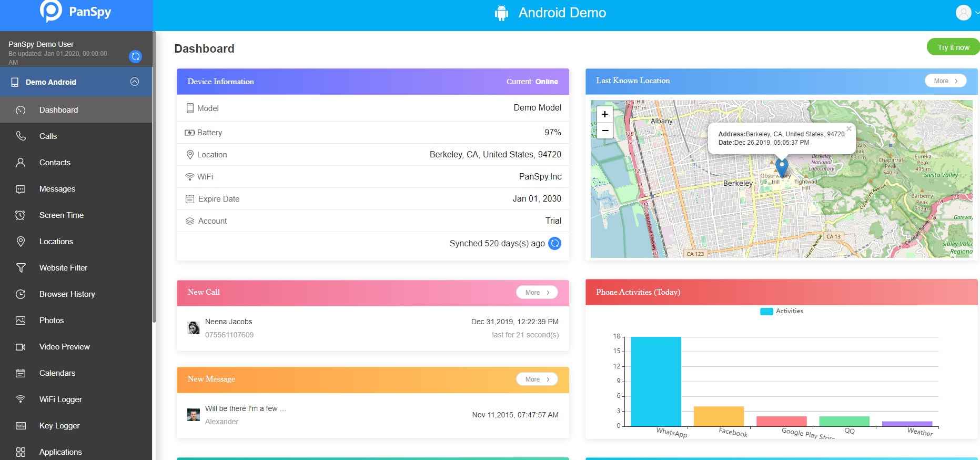This screenshot has width=980, height=460.
Task: Toggle the Activities legend swatch
Action: pyautogui.click(x=766, y=312)
